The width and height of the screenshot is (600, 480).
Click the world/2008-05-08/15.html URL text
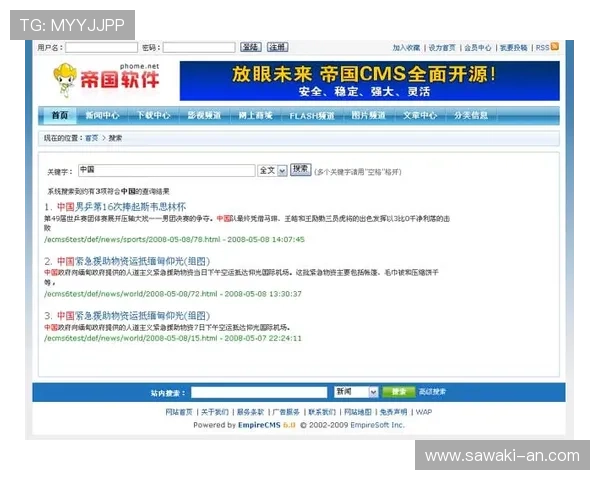pyautogui.click(x=131, y=338)
